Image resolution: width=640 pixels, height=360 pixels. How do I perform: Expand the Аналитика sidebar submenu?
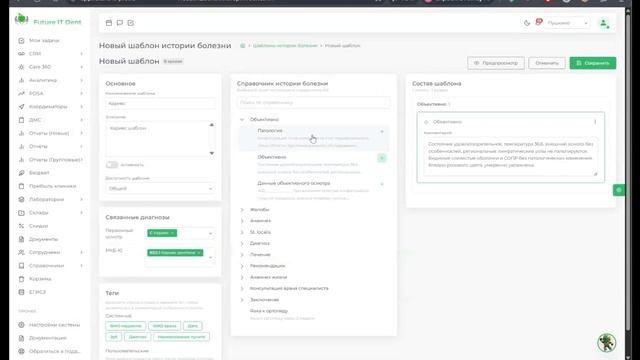click(x=82, y=80)
